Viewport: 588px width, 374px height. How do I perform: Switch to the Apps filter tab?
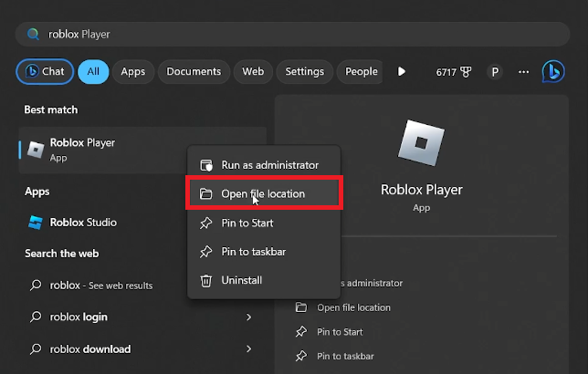click(x=133, y=72)
